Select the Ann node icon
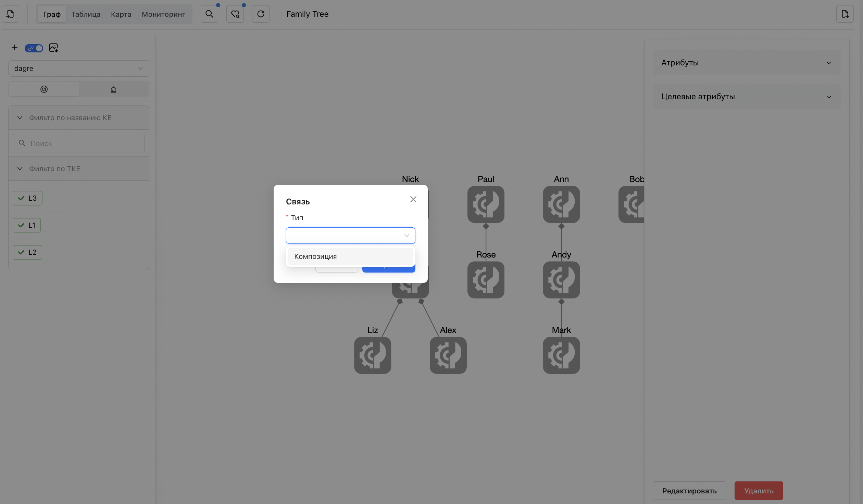 [x=561, y=204]
